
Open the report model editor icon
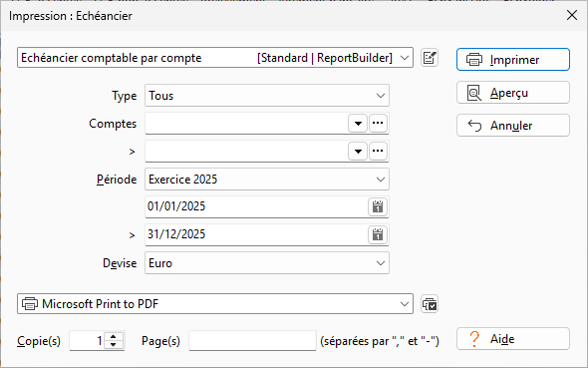pyautogui.click(x=430, y=58)
